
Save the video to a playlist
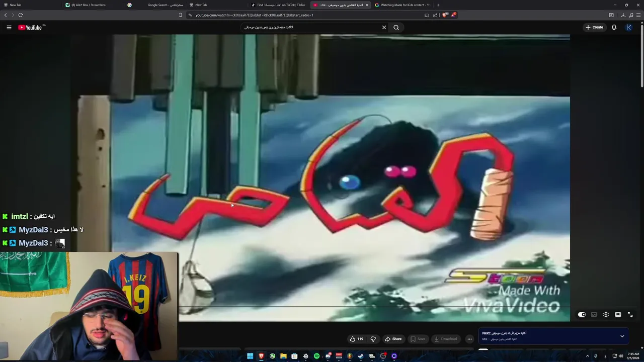pos(418,339)
